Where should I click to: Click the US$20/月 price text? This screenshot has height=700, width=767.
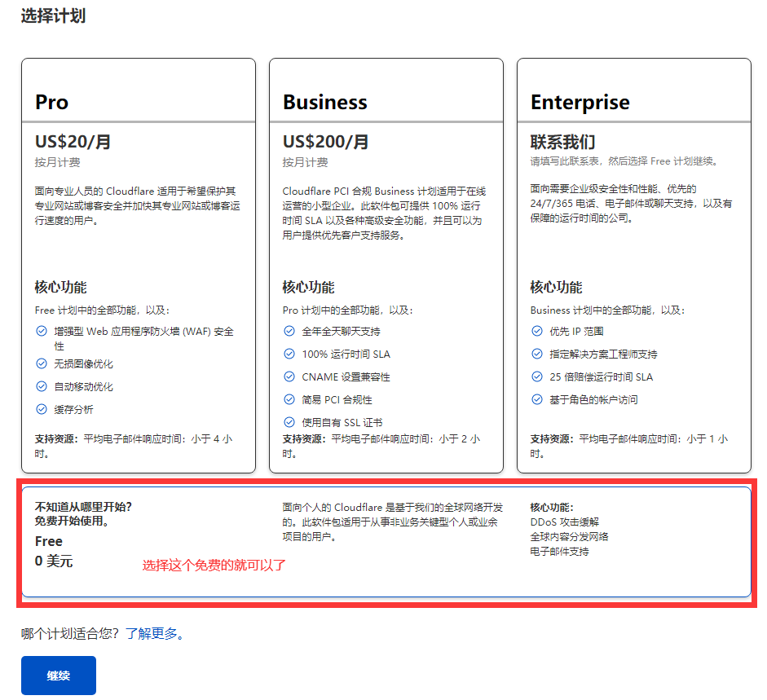73,141
